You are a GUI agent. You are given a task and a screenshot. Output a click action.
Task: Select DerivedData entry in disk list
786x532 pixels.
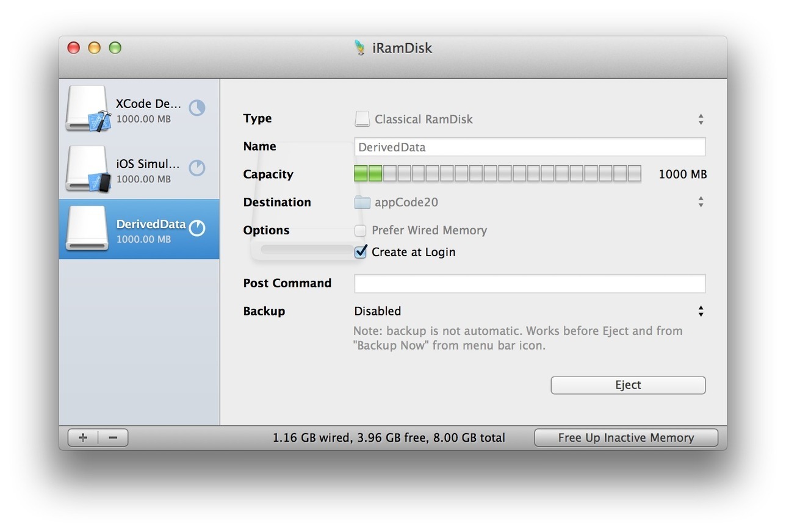click(x=139, y=229)
